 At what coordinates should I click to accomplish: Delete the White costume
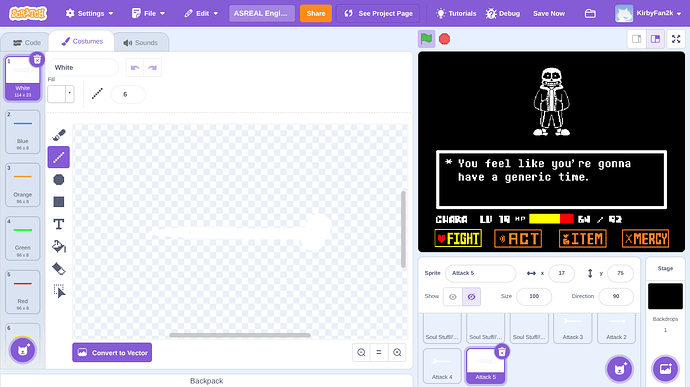[x=37, y=59]
